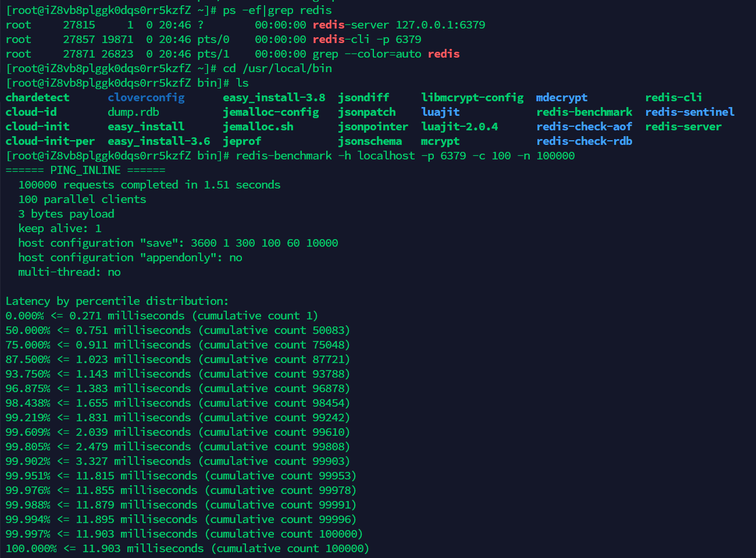Click the process ID 27815
Image resolution: width=756 pixels, height=558 pixels.
[79, 25]
